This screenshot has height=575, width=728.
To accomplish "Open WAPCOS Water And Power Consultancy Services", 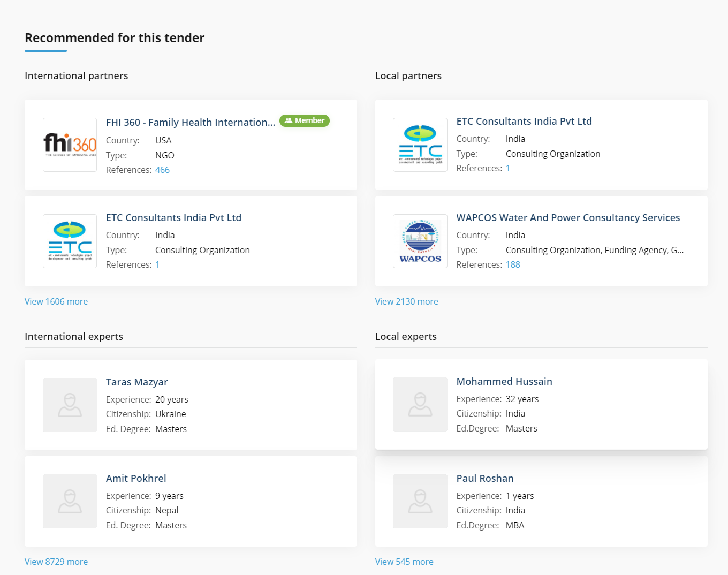I will pos(568,217).
